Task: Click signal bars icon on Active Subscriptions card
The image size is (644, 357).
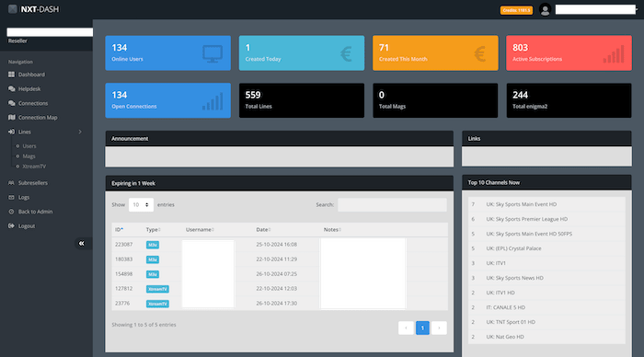Action: coord(614,54)
